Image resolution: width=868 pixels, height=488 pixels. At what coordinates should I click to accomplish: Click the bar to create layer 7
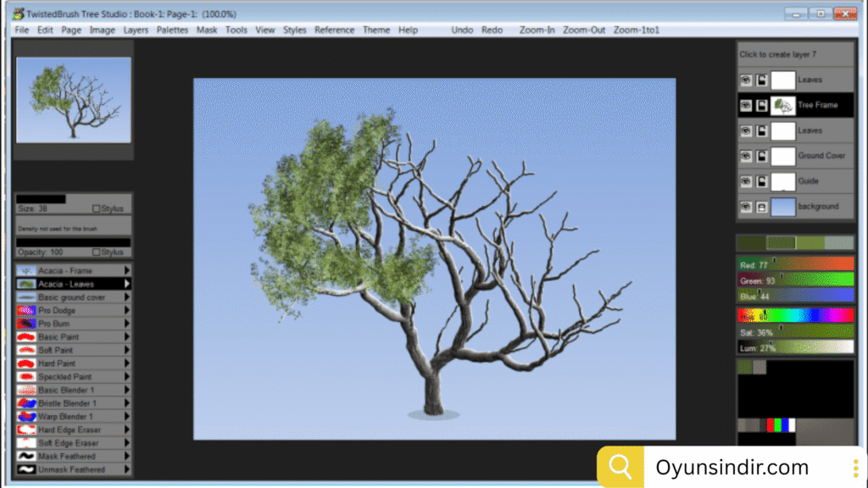point(795,53)
